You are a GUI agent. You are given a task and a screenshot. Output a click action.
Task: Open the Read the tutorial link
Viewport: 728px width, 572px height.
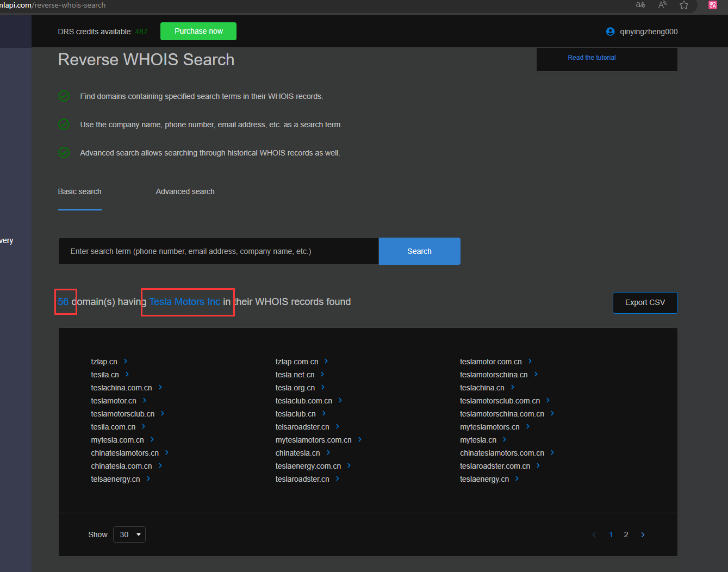(x=592, y=58)
